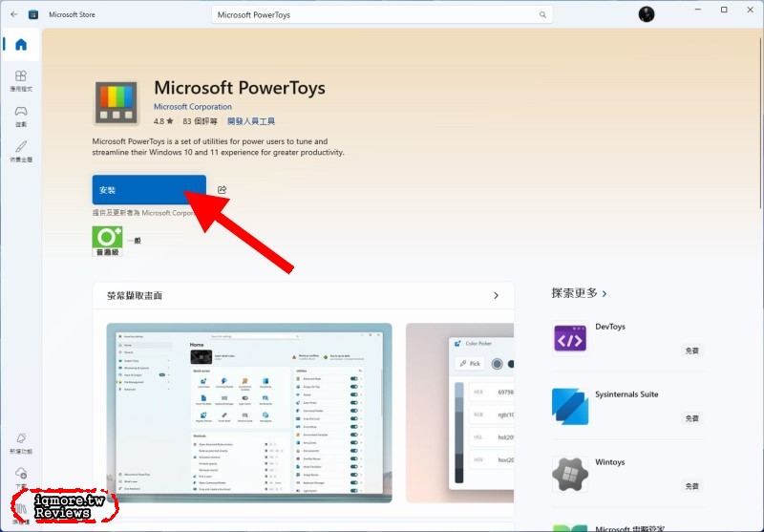Click the PowerToys app icon
This screenshot has height=532, width=764.
click(x=116, y=103)
